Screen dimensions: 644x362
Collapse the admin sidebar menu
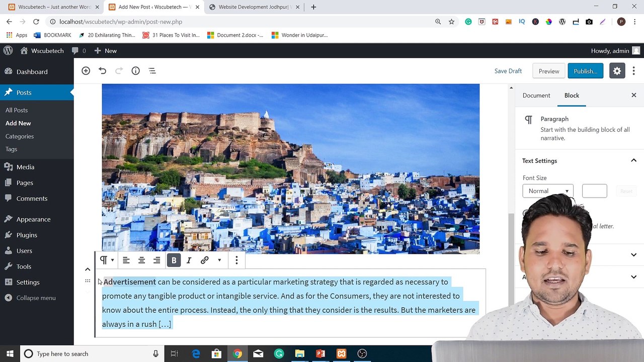pyautogui.click(x=30, y=298)
